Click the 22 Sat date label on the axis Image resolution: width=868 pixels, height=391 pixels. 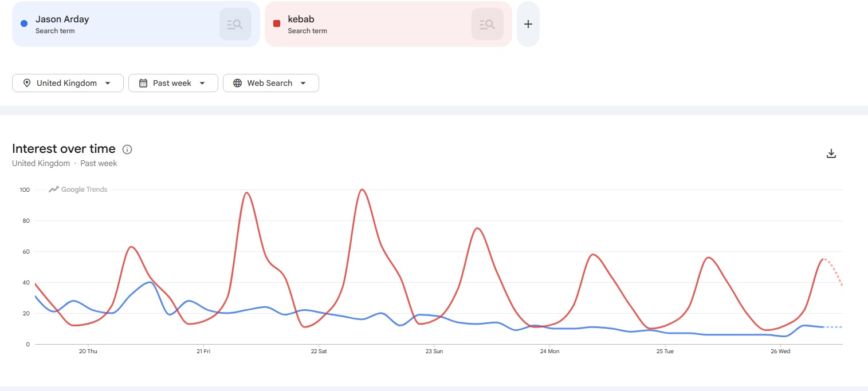tap(319, 351)
